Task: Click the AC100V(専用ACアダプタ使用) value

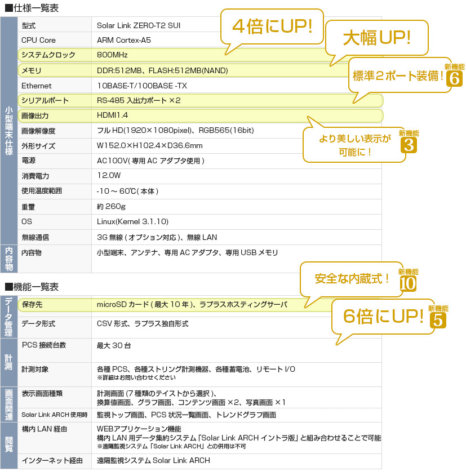Action: pyautogui.click(x=150, y=161)
